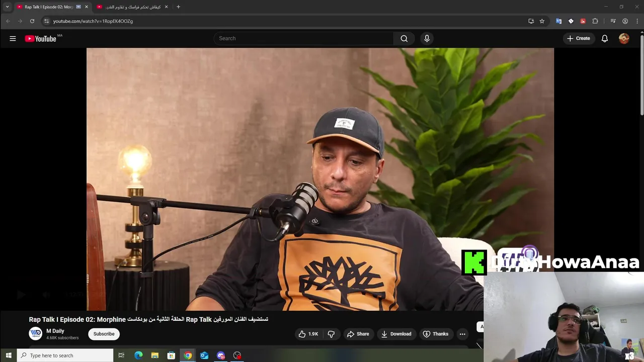Open the OBS recording app in taskbar
This screenshot has width=644, height=362.
pyautogui.click(x=237, y=355)
